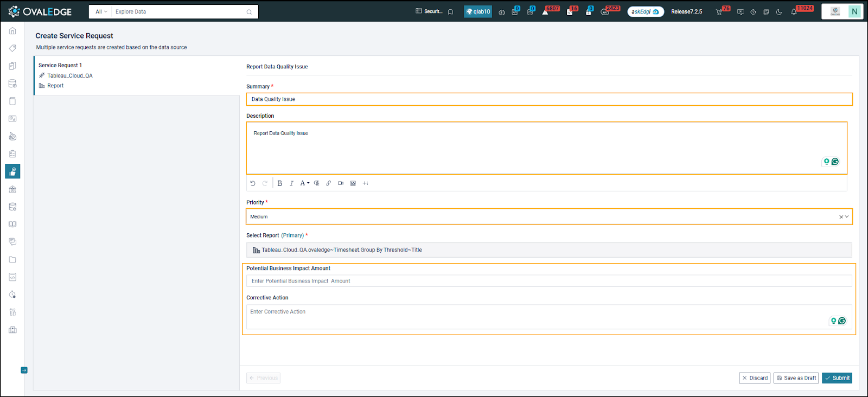Select Service Request 1 in the list
This screenshot has width=868, height=397.
click(60, 65)
